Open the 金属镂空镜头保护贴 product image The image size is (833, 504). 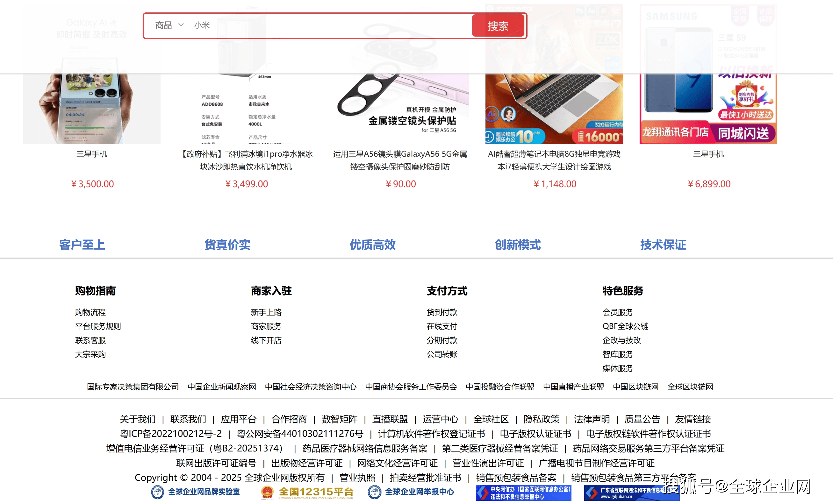point(400,108)
